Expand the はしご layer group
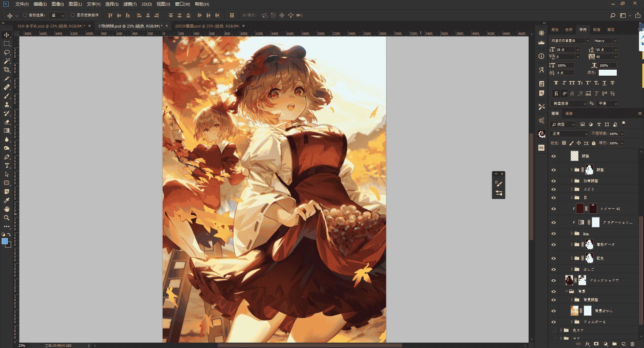 point(572,269)
